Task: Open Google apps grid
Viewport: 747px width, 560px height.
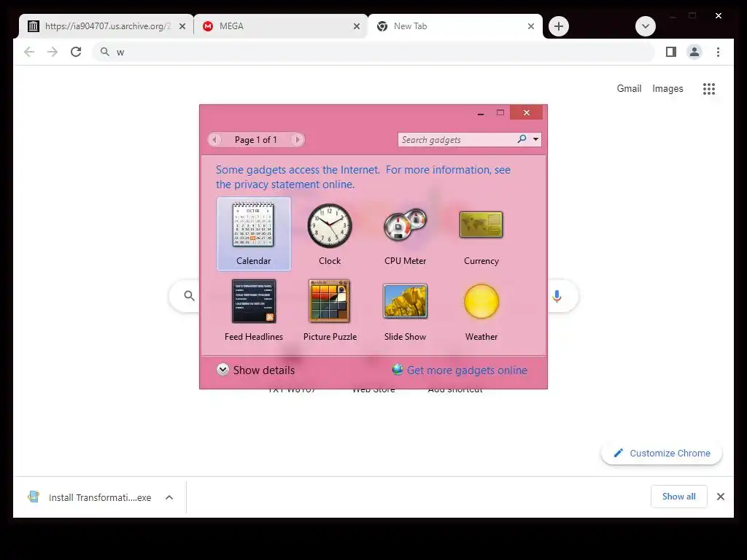Action: pyautogui.click(x=709, y=88)
